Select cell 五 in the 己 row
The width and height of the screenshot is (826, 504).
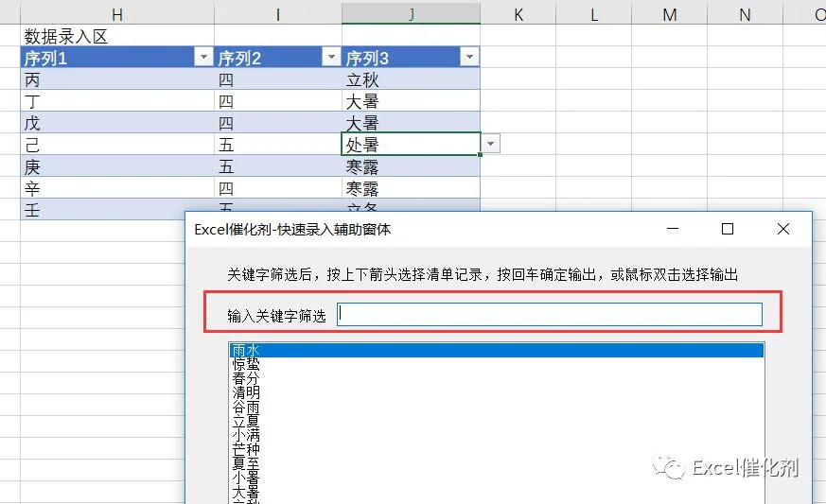pos(277,145)
